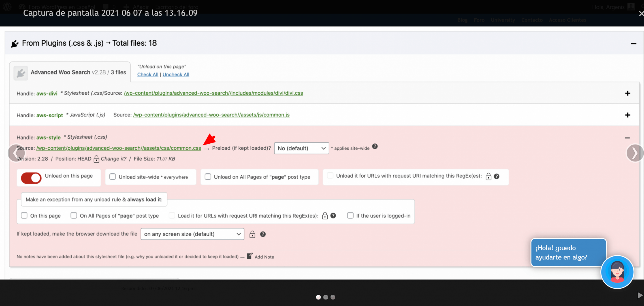
Task: Select the second slide dot
Action: pyautogui.click(x=326, y=297)
